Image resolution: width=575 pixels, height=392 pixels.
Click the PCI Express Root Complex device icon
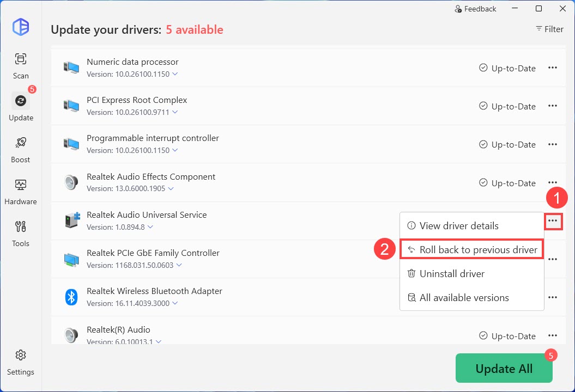(71, 106)
